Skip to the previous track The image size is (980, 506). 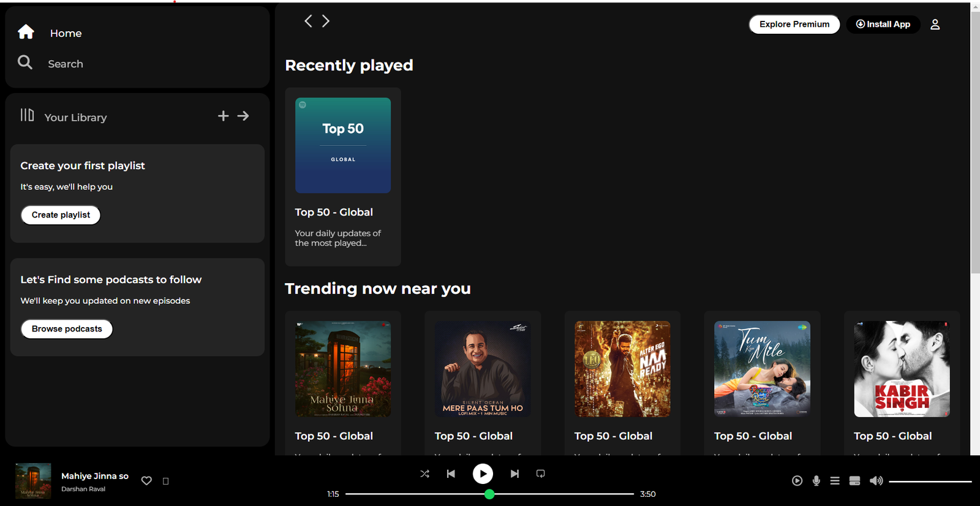(451, 474)
